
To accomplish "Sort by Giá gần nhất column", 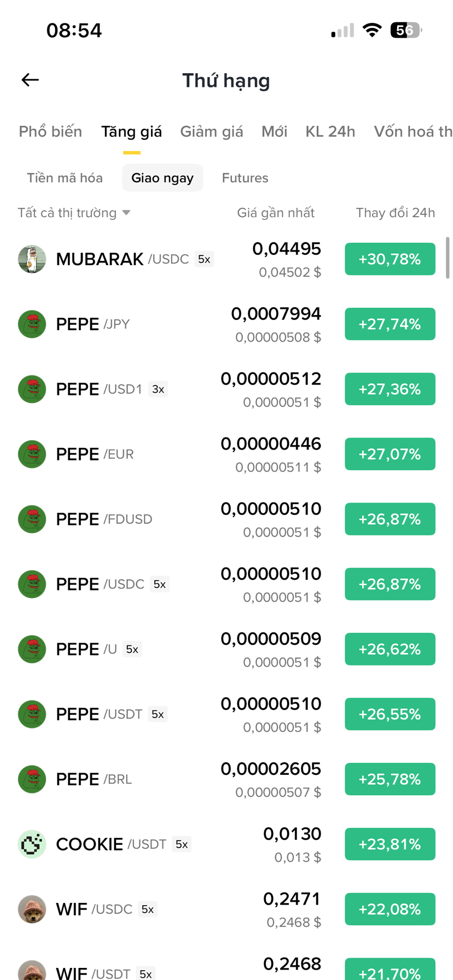I will [x=276, y=213].
